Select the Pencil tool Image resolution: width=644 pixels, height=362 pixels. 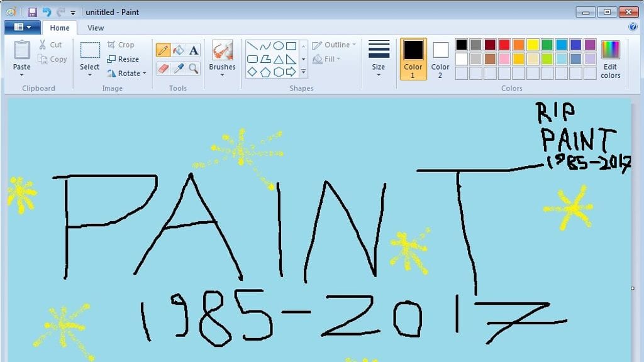coord(163,50)
